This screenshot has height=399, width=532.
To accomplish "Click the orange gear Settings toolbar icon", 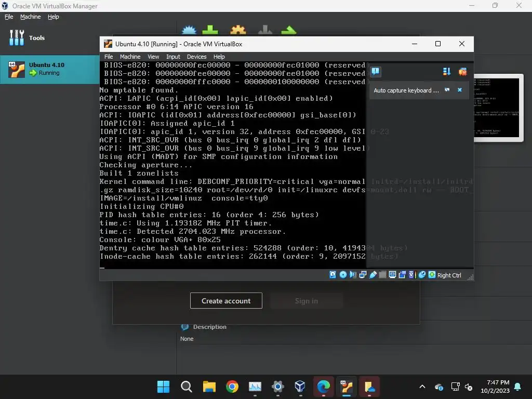I will tap(238, 30).
